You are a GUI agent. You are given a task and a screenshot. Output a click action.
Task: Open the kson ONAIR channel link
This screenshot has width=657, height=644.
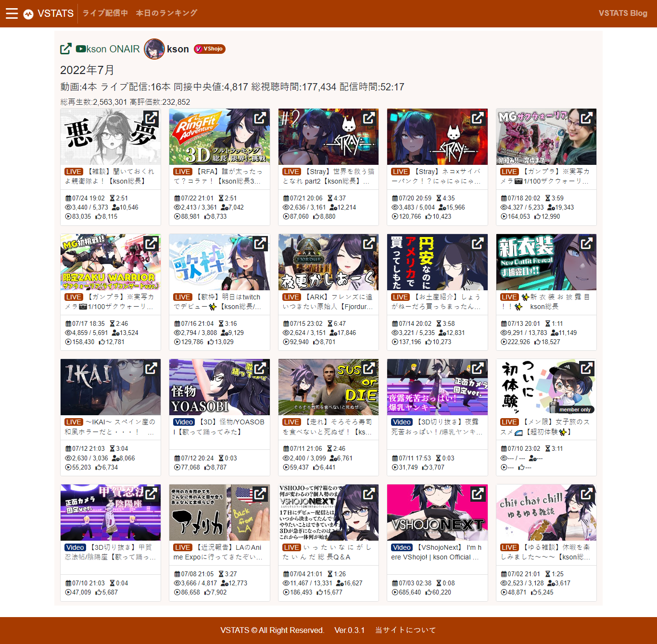tap(113, 49)
